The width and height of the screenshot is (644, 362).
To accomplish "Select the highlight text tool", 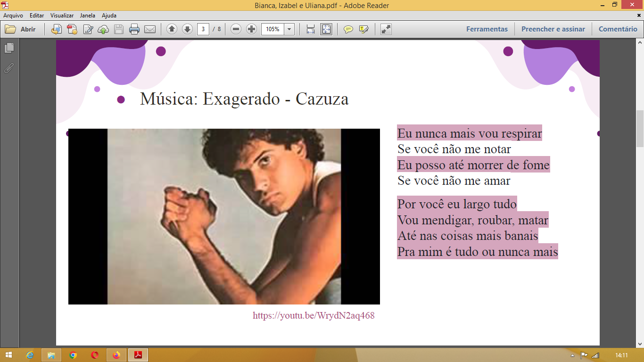I will click(363, 29).
